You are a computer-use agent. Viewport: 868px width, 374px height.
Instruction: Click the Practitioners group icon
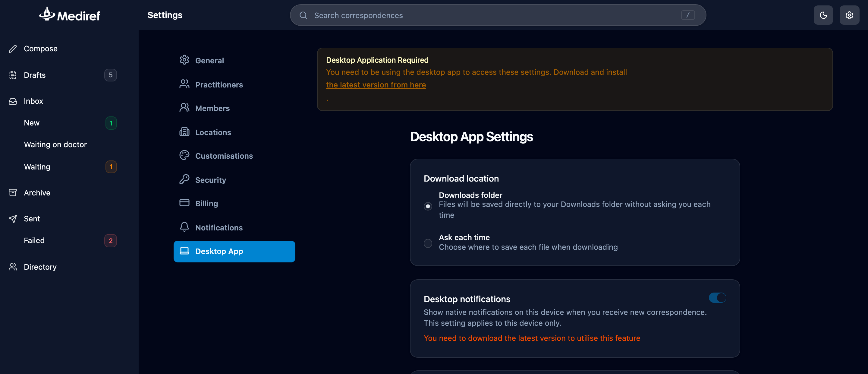(x=184, y=84)
